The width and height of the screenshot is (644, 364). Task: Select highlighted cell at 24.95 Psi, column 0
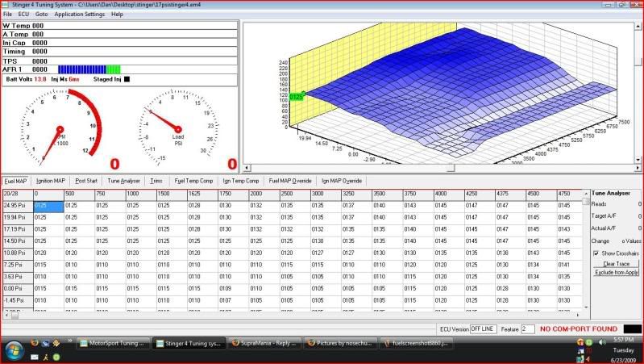(48, 207)
